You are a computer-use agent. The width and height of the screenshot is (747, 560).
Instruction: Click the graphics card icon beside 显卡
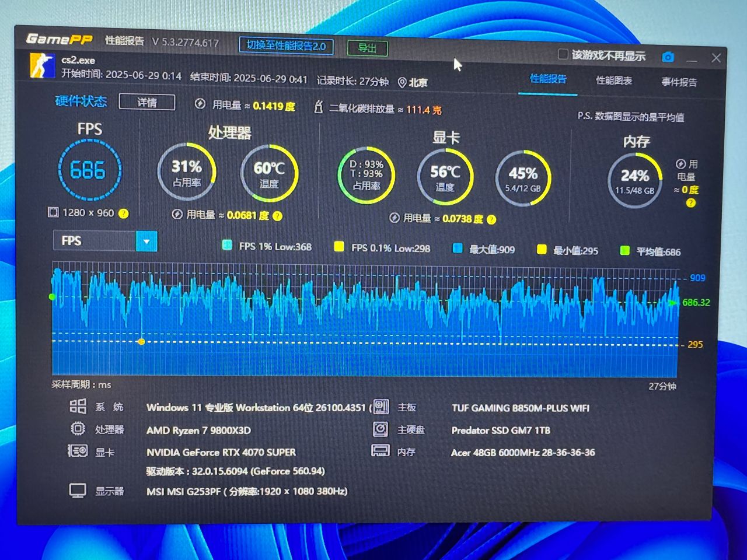(x=78, y=451)
